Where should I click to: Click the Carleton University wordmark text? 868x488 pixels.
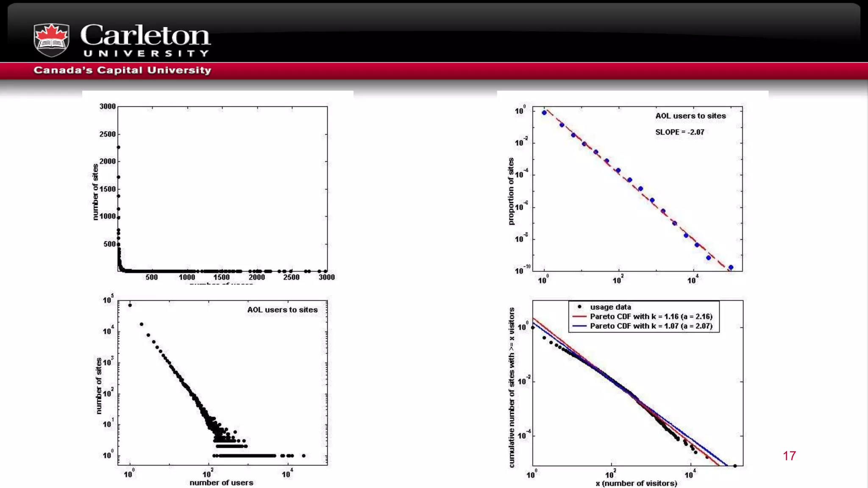pos(145,39)
